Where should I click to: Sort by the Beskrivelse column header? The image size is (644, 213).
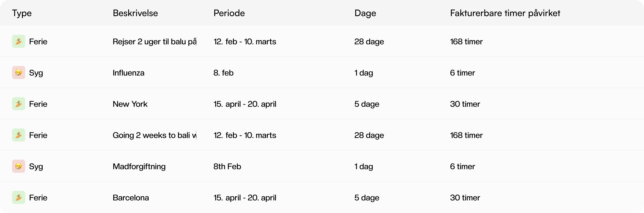(x=135, y=13)
